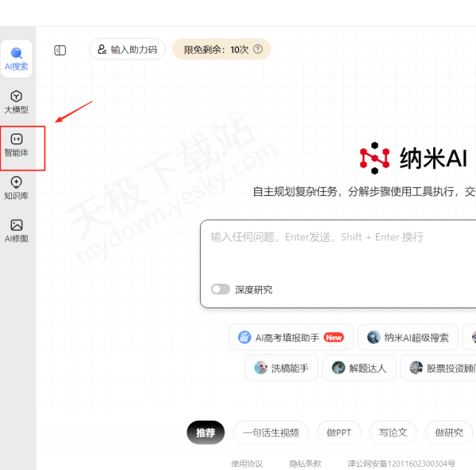Toggle the 深度研究 switch

click(221, 289)
